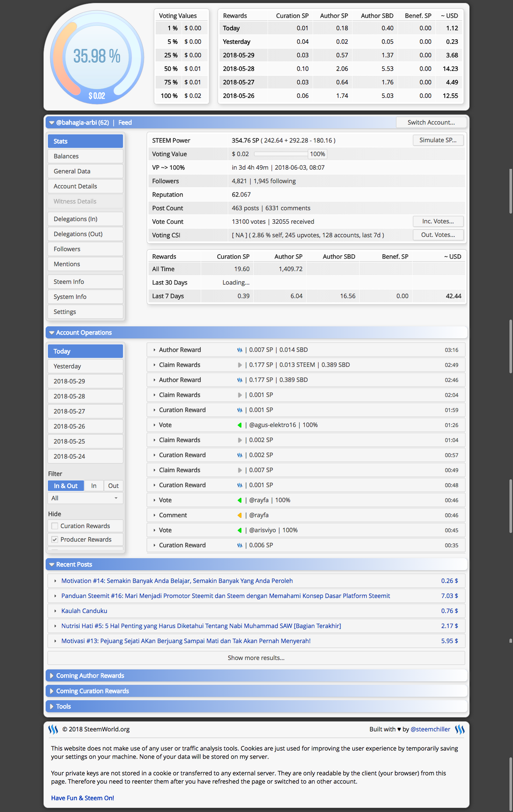This screenshot has height=812, width=513.
Task: Expand the Vote @agus-elektro16 operation row
Action: (154, 425)
